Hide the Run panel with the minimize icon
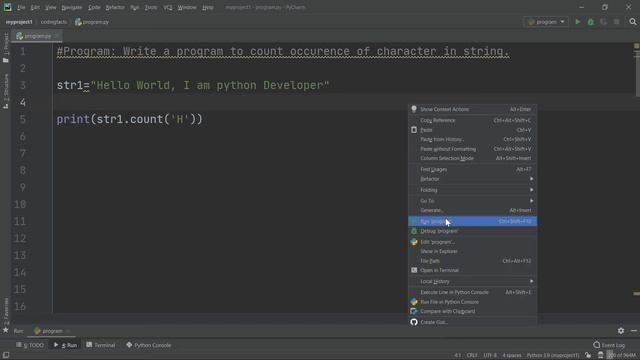 pos(634,331)
